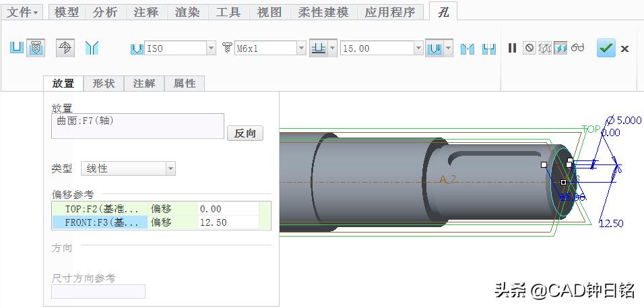The height and width of the screenshot is (308, 644).
Task: Switch to the 工具 tab
Action: (x=228, y=12)
